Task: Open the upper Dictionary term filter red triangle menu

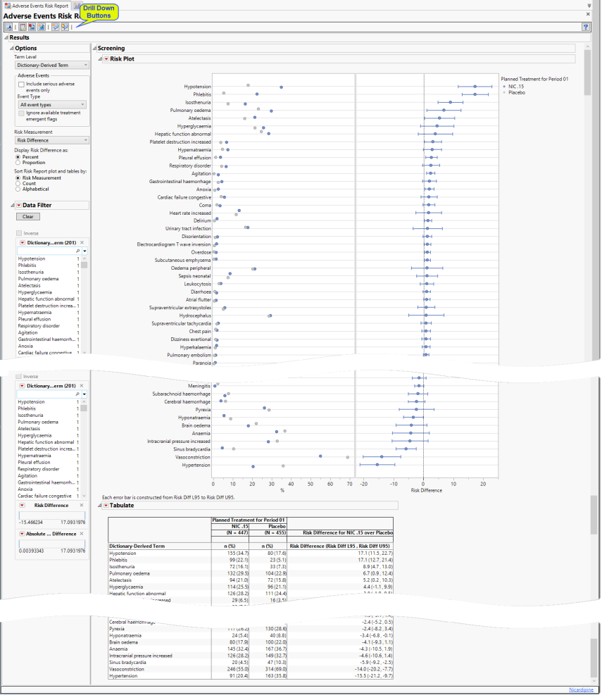Action: pos(23,243)
